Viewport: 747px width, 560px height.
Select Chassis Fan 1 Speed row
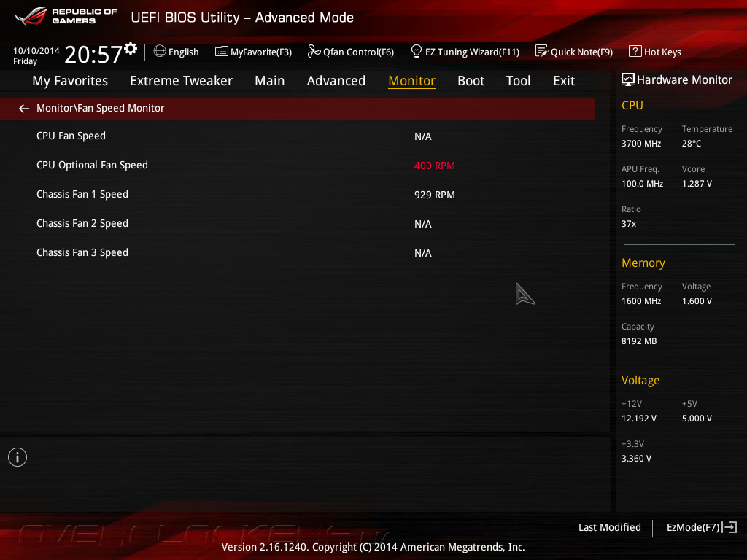pos(298,194)
